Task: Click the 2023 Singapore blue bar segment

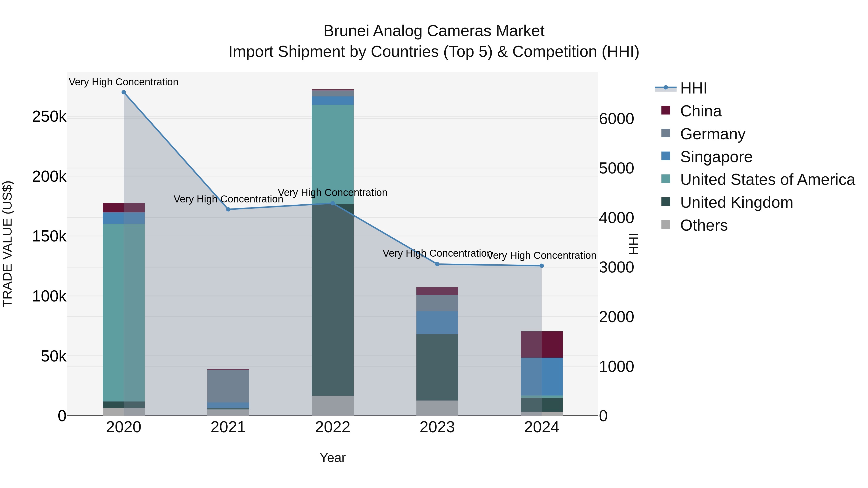Action: (x=437, y=323)
